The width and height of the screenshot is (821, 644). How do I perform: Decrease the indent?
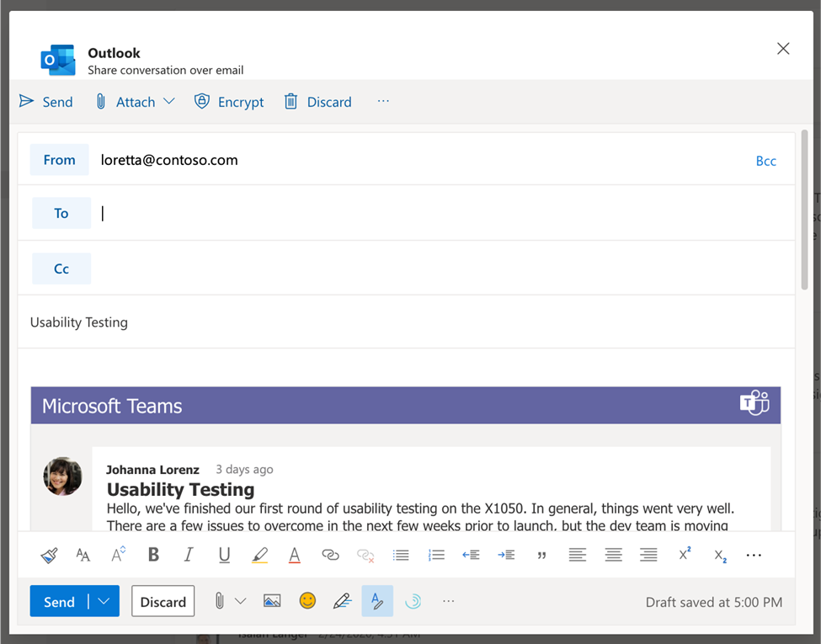(x=471, y=555)
